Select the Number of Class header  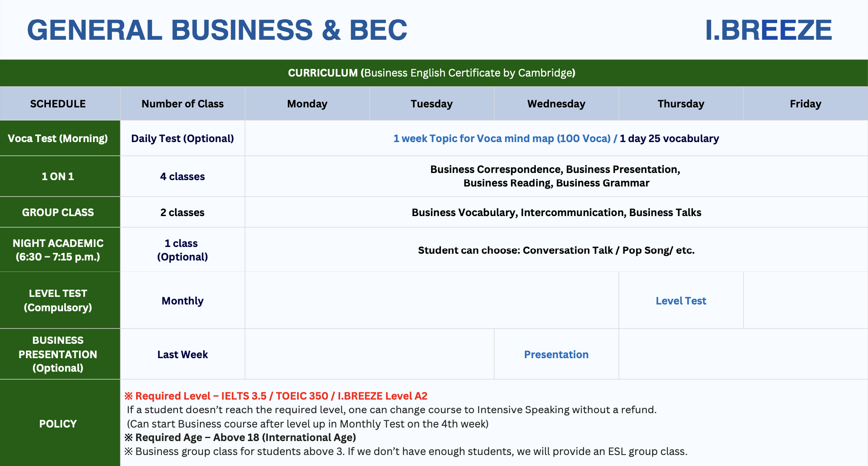[183, 104]
